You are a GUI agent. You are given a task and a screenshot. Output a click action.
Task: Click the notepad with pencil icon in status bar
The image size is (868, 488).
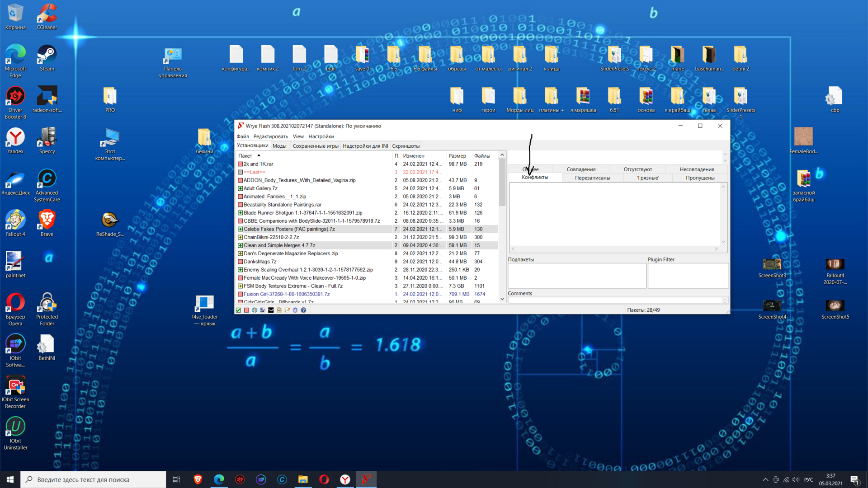(287, 310)
